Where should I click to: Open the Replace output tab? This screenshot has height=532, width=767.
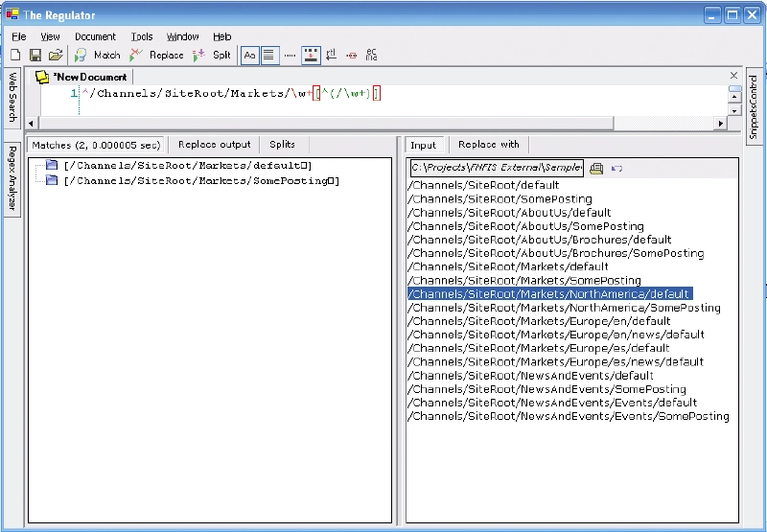214,145
